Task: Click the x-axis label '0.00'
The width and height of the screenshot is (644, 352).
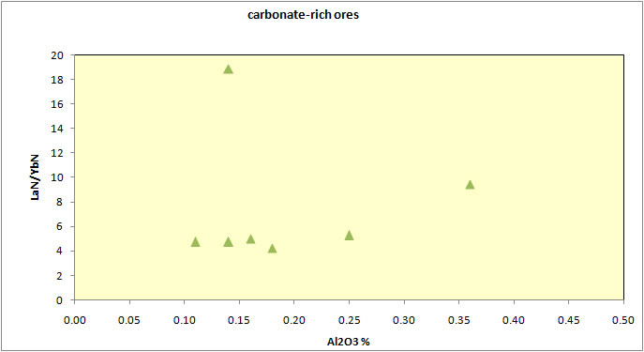Action: pos(75,320)
